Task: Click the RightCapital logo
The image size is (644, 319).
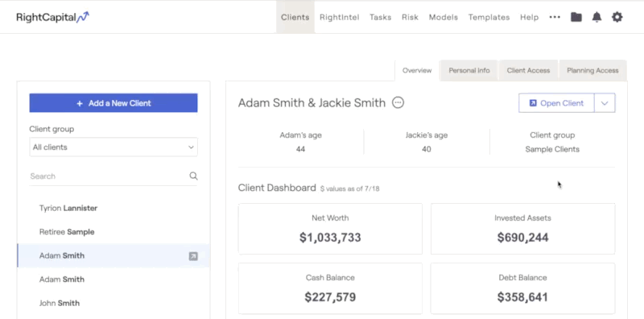Action: coord(52,17)
